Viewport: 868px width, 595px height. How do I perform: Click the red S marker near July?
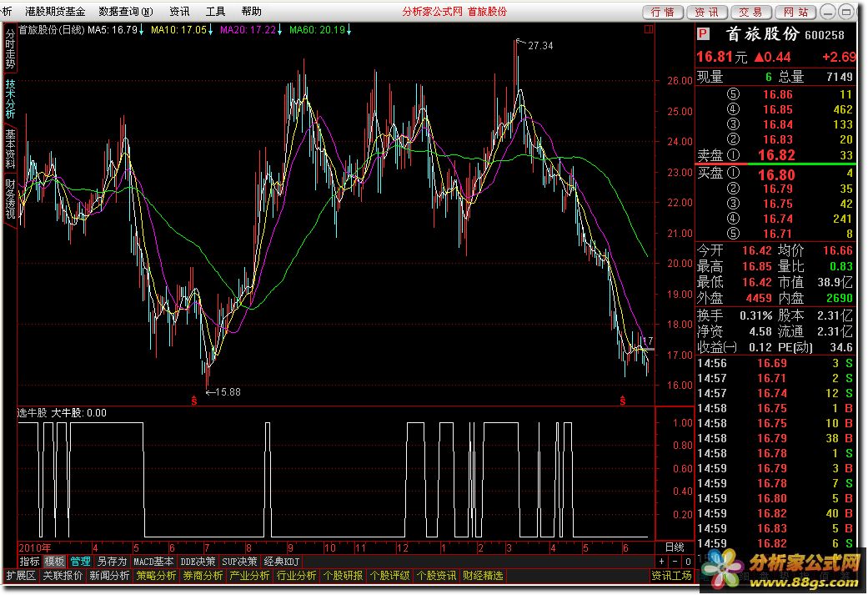[x=193, y=401]
